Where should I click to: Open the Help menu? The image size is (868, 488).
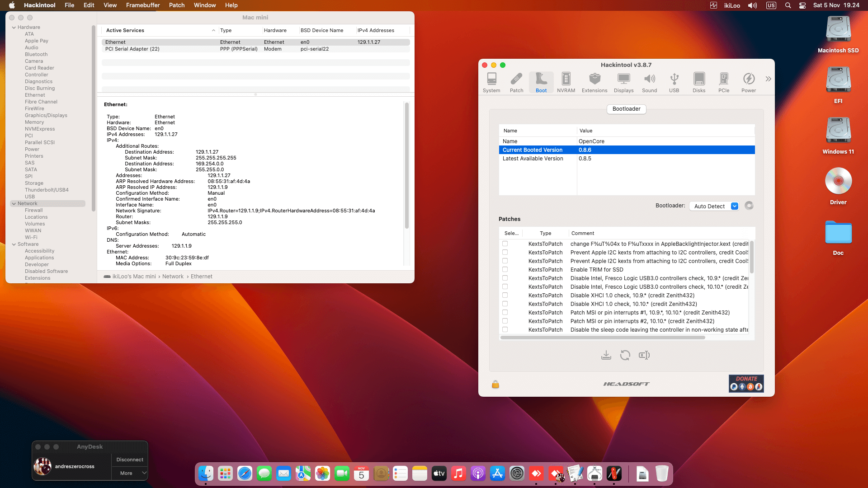coord(231,5)
